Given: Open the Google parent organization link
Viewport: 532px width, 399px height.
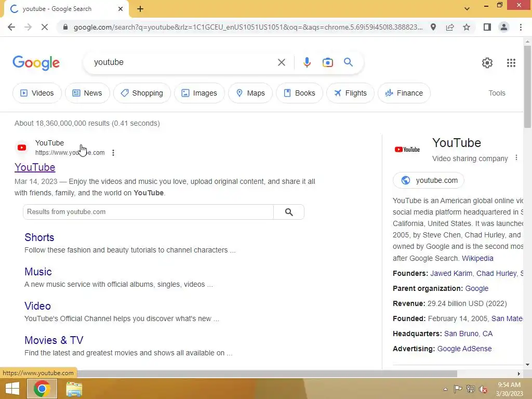Looking at the screenshot, I should [x=477, y=288].
